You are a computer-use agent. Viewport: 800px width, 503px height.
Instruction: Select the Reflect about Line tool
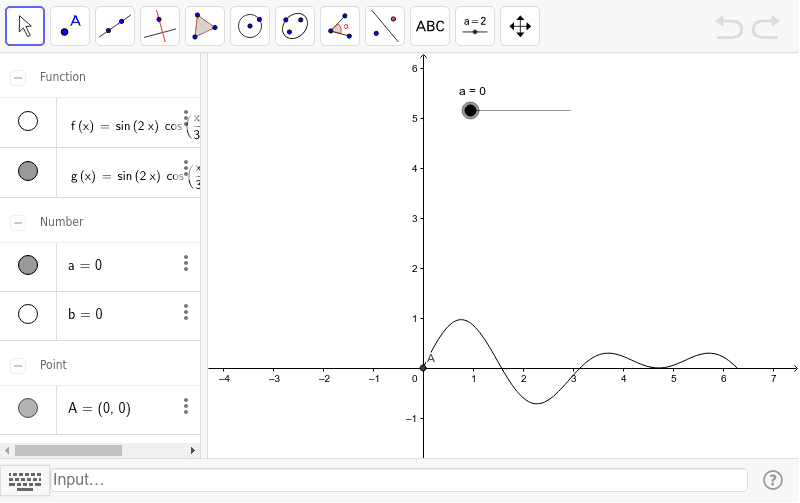click(x=385, y=26)
